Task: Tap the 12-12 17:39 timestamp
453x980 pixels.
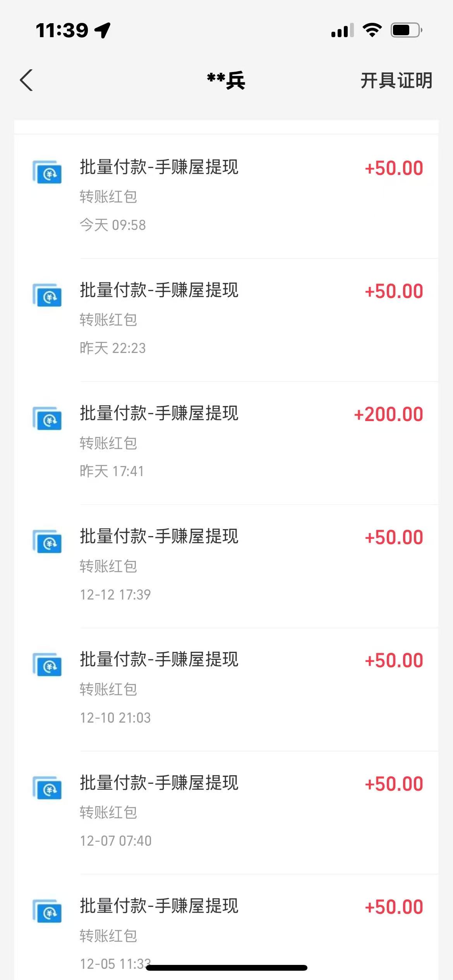Action: (x=115, y=595)
